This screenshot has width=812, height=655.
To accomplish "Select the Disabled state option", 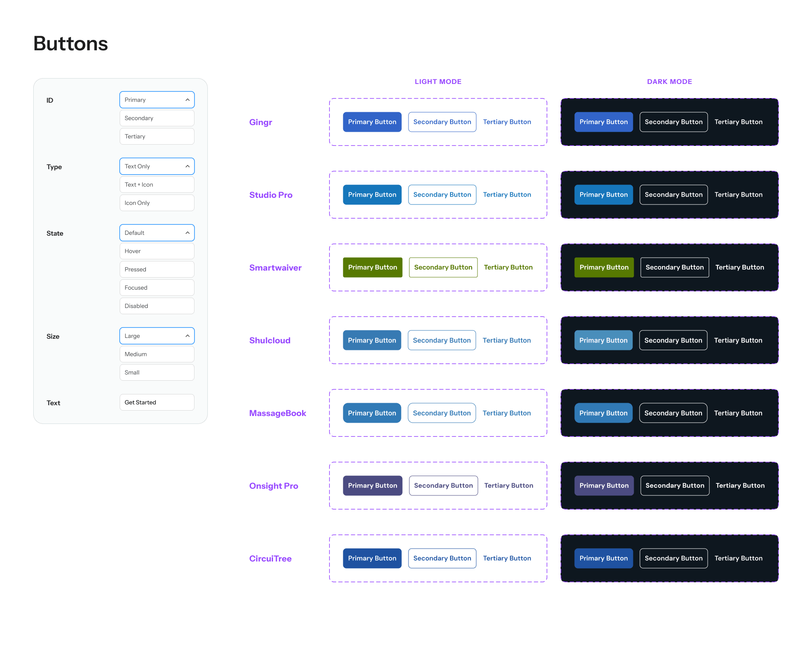I will tap(157, 306).
